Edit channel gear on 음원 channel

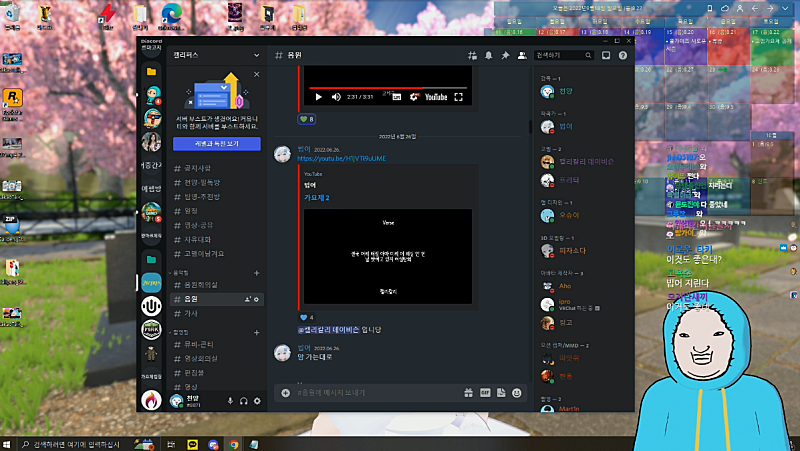pos(257,299)
